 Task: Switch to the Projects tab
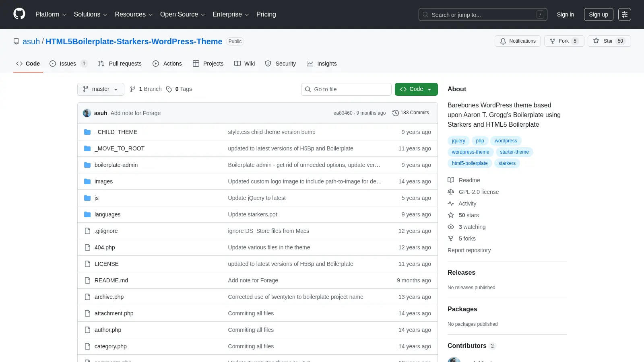point(208,64)
